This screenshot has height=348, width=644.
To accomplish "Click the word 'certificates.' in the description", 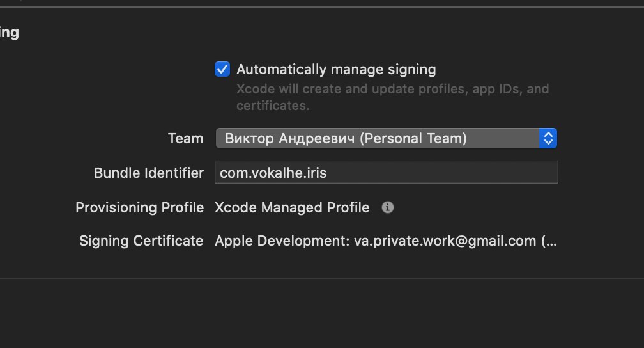I will click(273, 106).
